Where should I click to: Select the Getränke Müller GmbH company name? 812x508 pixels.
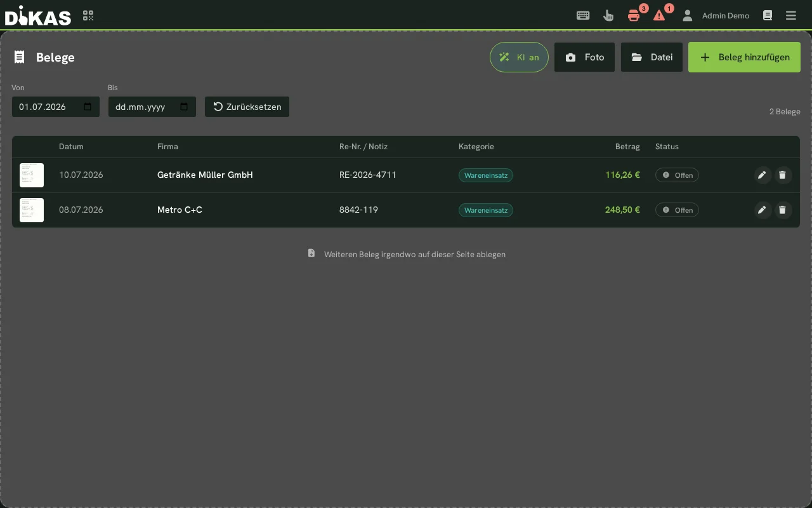click(x=205, y=175)
